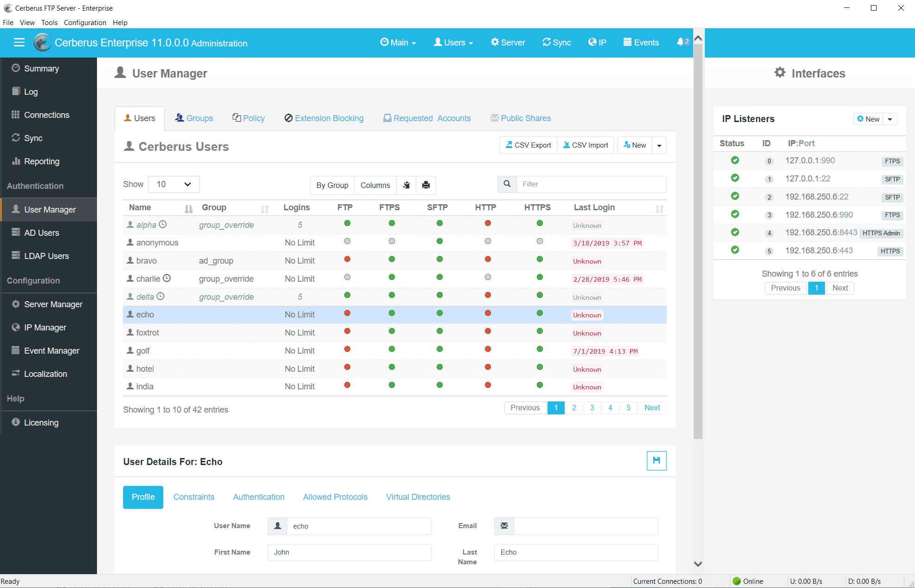Go to page 3 of the user list
This screenshot has width=915, height=588.
(x=592, y=407)
